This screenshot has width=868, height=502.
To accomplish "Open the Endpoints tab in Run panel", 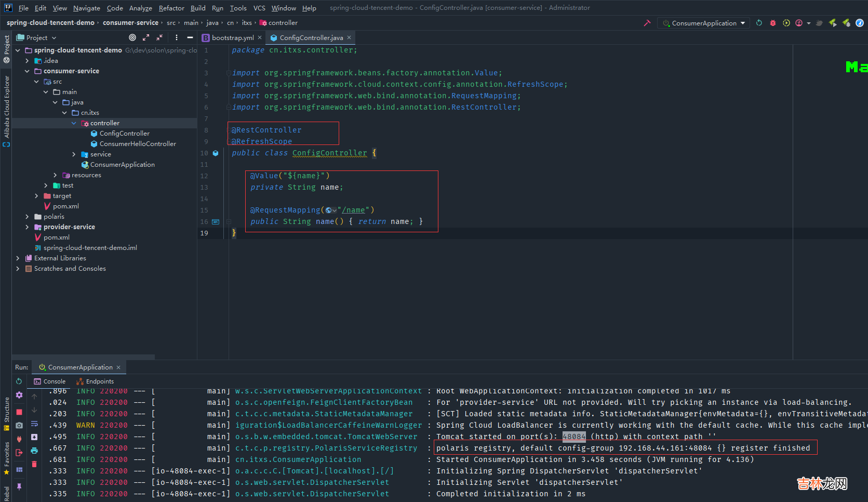I will (x=99, y=381).
